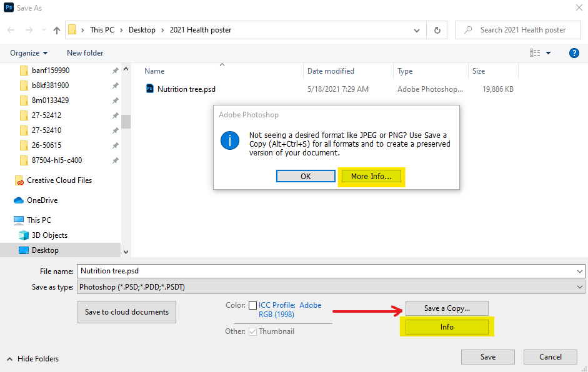Click the Cancel button

(551, 357)
